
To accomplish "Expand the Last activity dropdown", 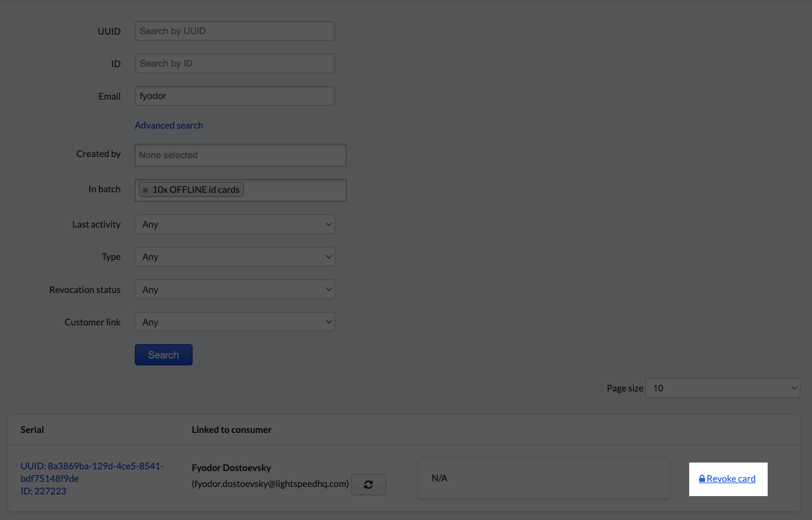I will tap(234, 224).
